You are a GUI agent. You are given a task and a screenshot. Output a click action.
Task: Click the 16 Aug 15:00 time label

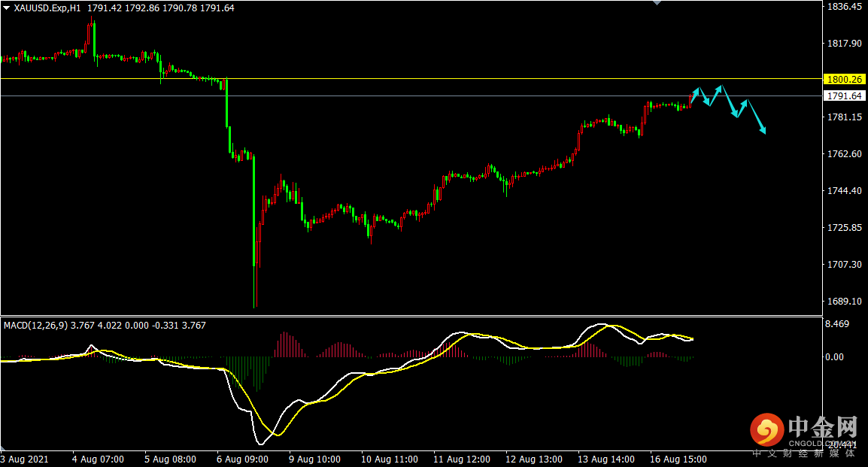pyautogui.click(x=678, y=459)
